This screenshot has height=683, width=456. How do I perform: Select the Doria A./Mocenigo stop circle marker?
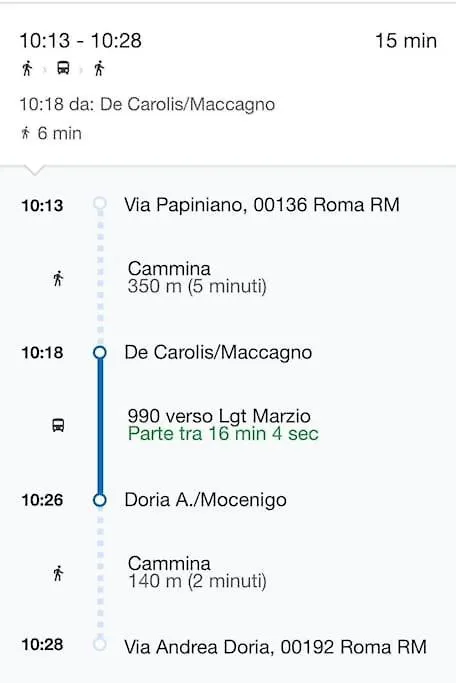(x=100, y=500)
